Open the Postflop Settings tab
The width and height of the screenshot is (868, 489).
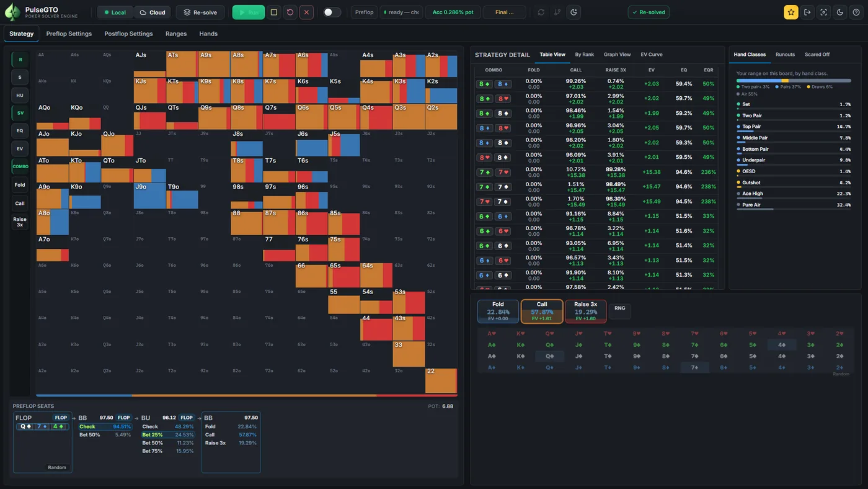tap(128, 34)
